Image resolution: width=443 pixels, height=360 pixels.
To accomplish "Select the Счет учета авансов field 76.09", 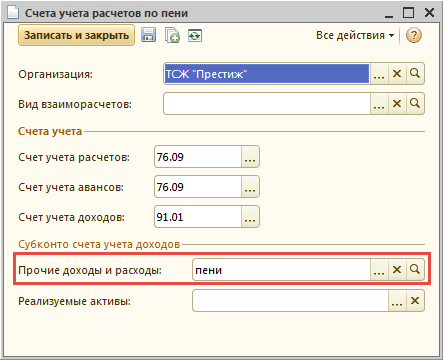I will click(x=198, y=187).
